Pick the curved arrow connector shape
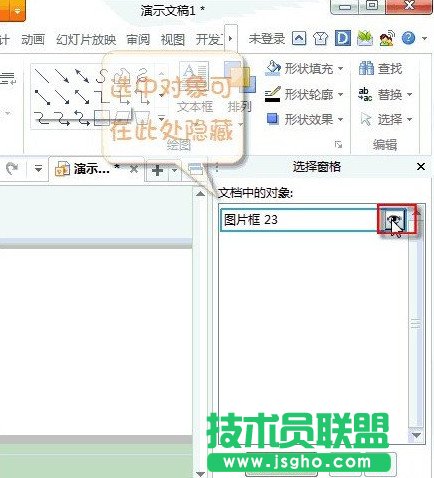This screenshot has width=434, height=478. 62,118
